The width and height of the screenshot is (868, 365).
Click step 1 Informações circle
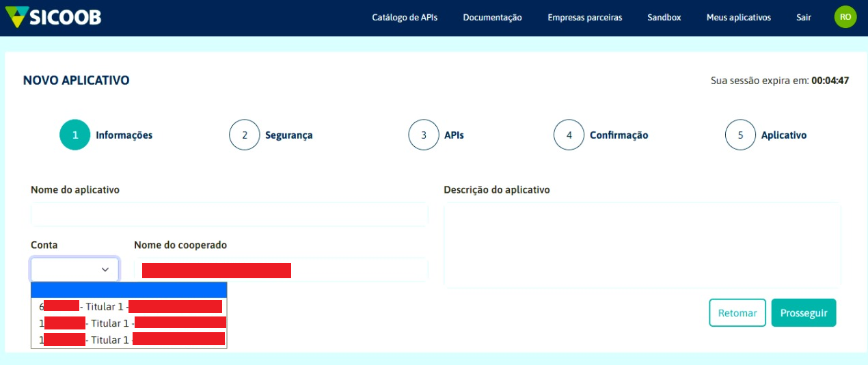(75, 135)
